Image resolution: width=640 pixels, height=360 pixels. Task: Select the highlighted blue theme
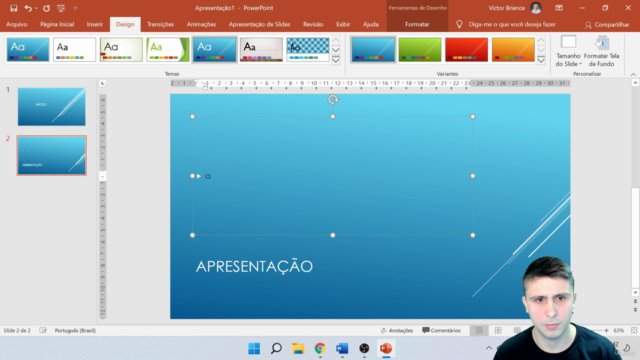[215, 49]
